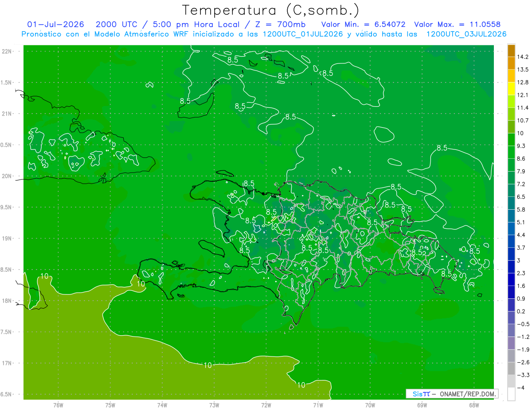Click the 9.3 color bar label
The image size is (532, 411).
point(521,146)
